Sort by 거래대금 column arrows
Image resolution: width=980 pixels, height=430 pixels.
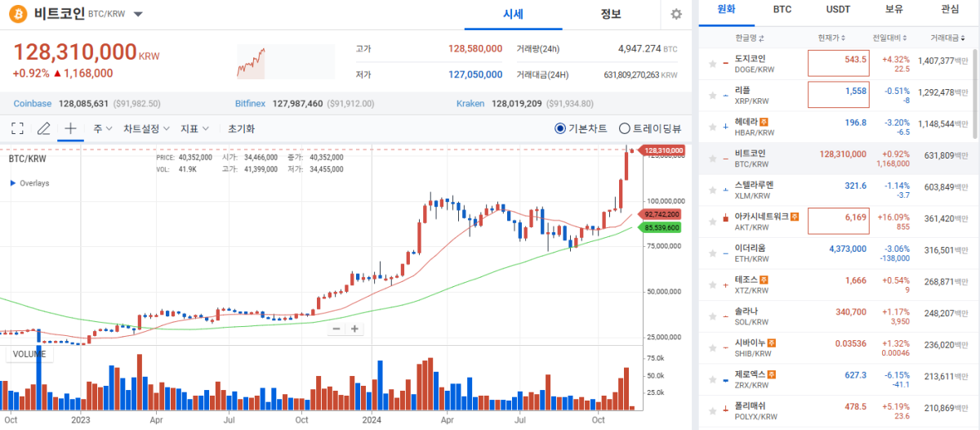[x=964, y=38]
